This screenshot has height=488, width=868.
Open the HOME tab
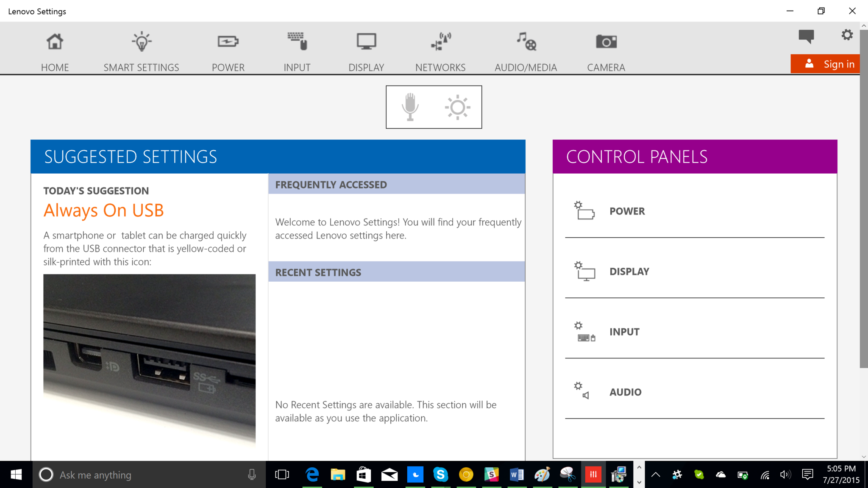click(x=55, y=52)
